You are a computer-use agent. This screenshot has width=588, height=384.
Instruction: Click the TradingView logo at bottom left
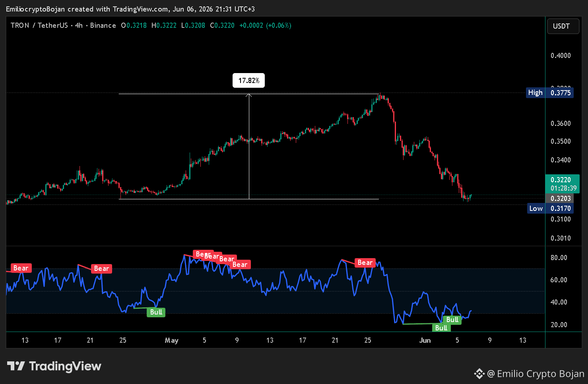tap(54, 366)
